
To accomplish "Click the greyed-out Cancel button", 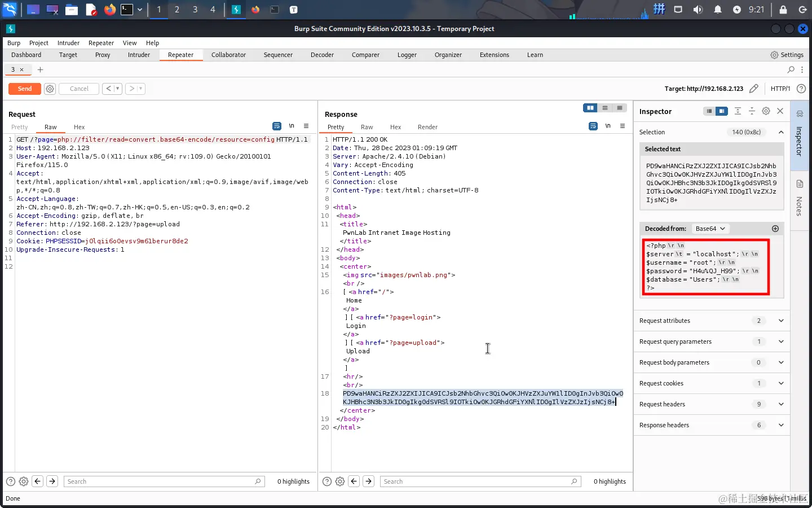I will [79, 89].
